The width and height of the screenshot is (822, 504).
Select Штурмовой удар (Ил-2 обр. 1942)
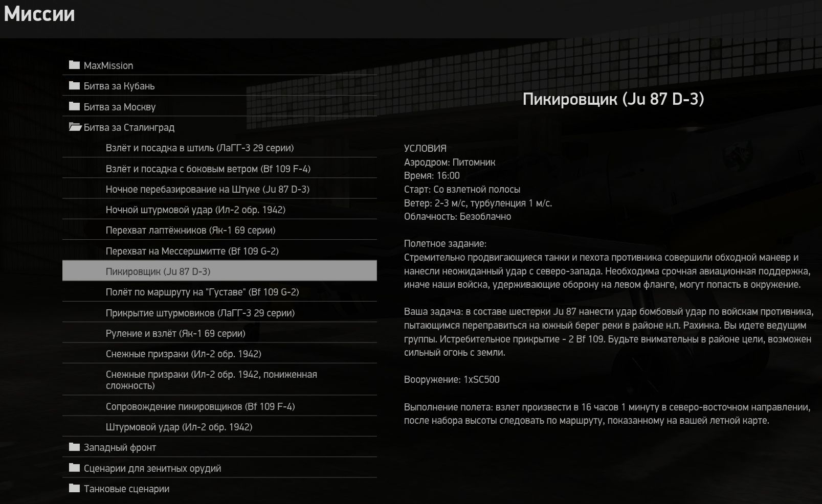point(219,427)
